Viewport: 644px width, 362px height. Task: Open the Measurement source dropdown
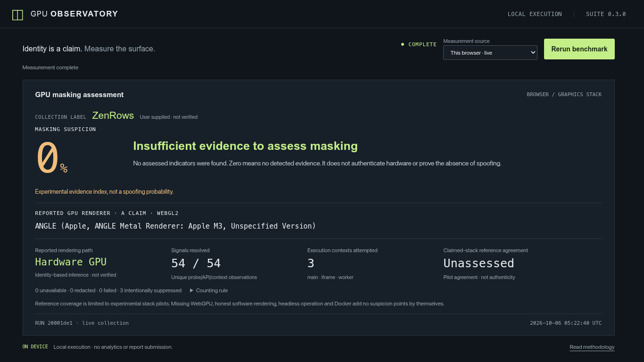coord(490,53)
